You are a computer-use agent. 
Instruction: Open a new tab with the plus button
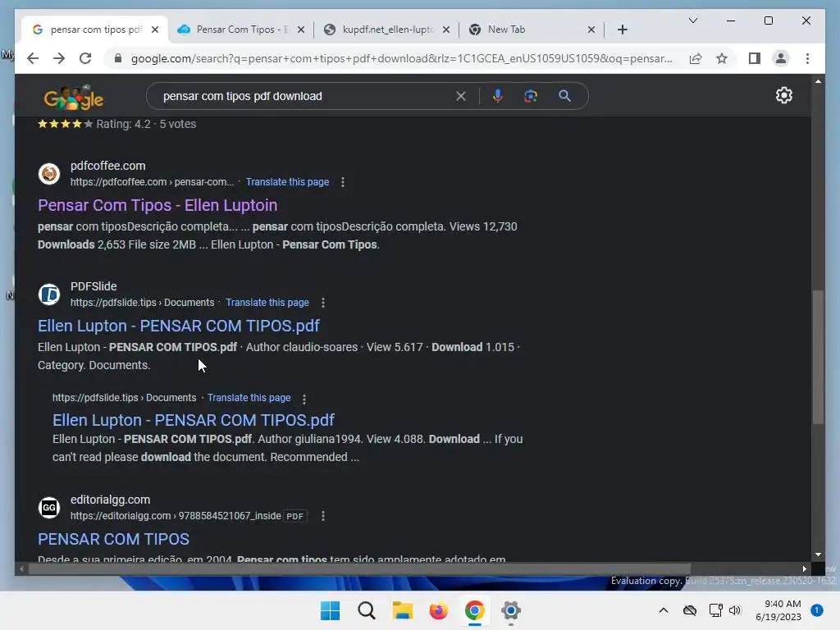622,30
